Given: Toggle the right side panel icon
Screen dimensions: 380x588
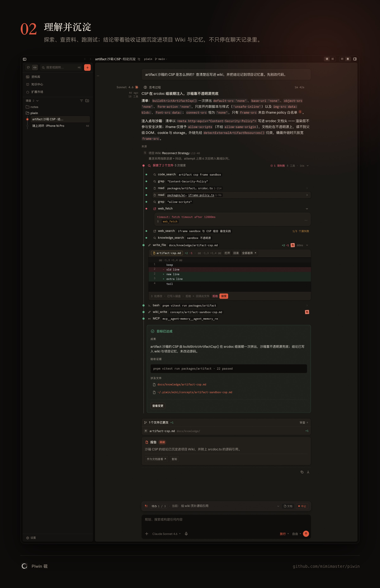Looking at the screenshot, I should 355,59.
